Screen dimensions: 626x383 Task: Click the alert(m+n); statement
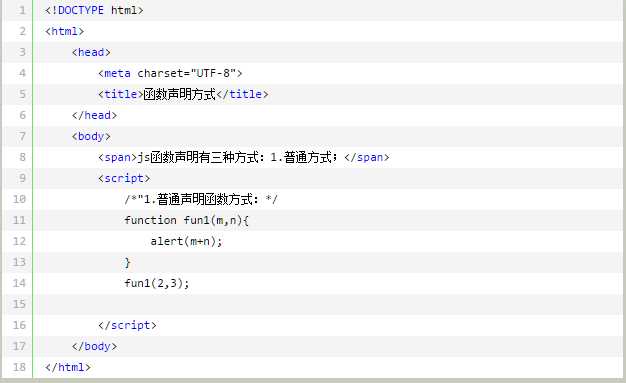[186, 241]
